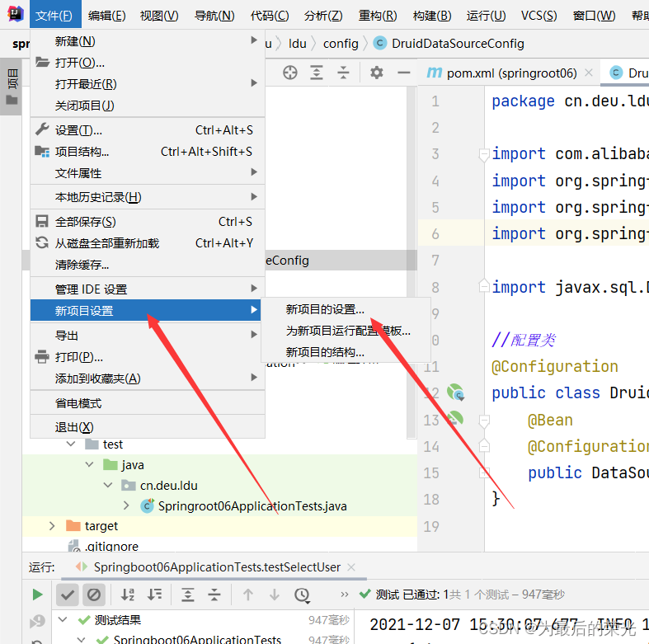Viewport: 649px width, 644px height.
Task: Open the 视图(V) menu
Action: click(x=159, y=16)
